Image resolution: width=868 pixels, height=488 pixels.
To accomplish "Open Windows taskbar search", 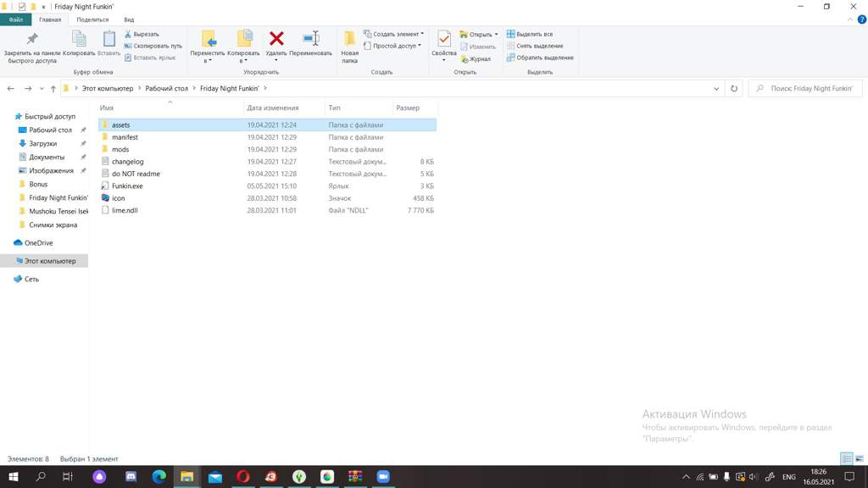I will click(41, 476).
